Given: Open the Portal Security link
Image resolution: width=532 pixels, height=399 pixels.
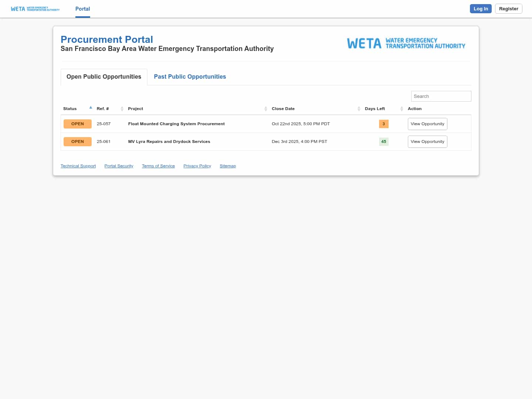Looking at the screenshot, I should click(119, 166).
